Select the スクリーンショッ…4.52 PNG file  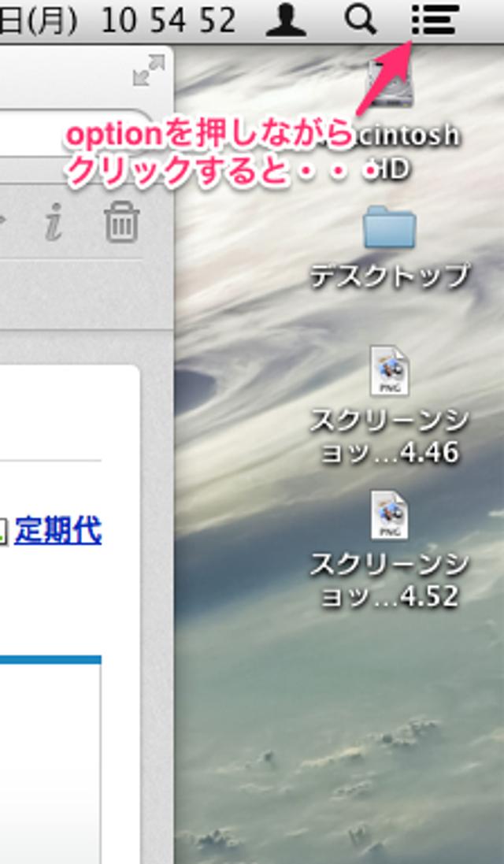click(390, 514)
